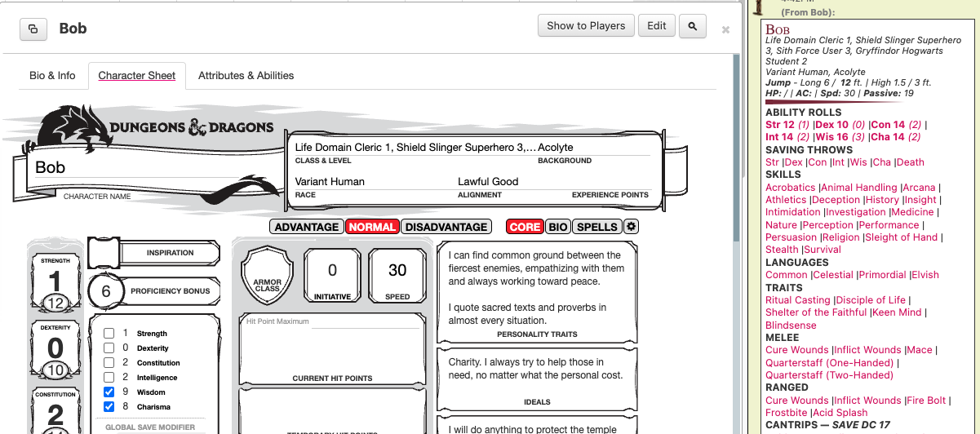Click Frostbite in ranged list
Viewport: 980px width, 434px height.
point(787,413)
